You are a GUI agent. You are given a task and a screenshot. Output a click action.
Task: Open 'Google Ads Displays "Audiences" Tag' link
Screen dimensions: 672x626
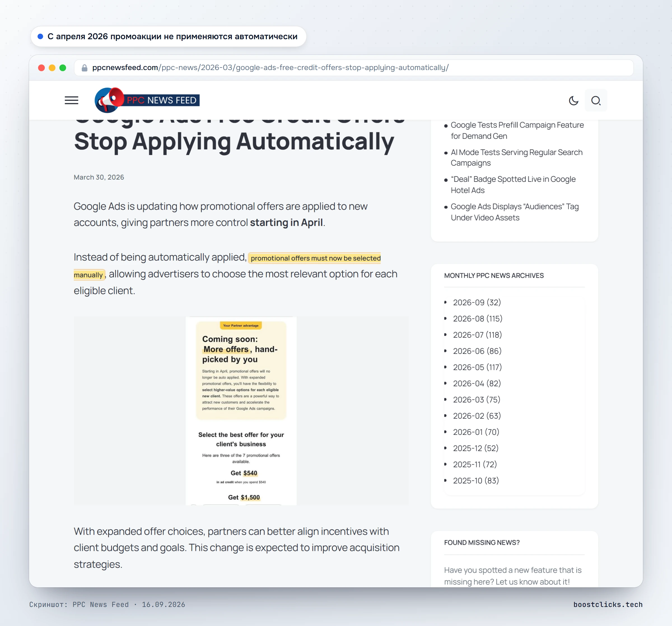coord(514,212)
